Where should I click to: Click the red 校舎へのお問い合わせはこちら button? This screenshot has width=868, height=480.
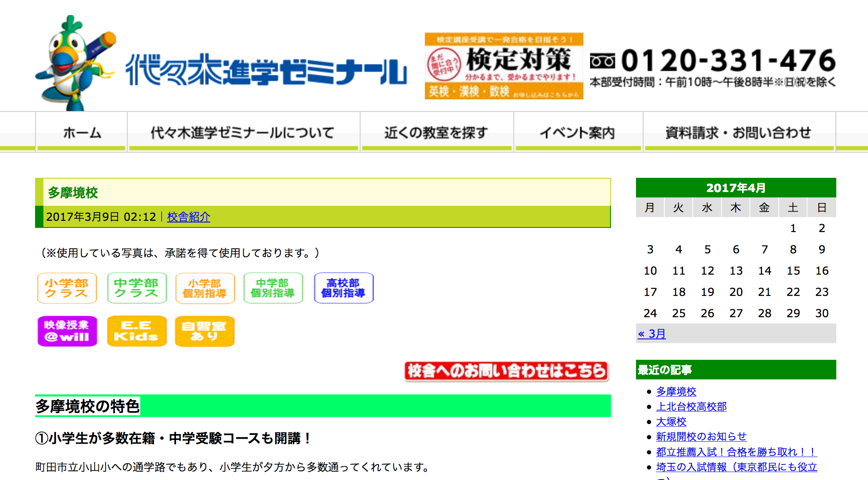(506, 371)
